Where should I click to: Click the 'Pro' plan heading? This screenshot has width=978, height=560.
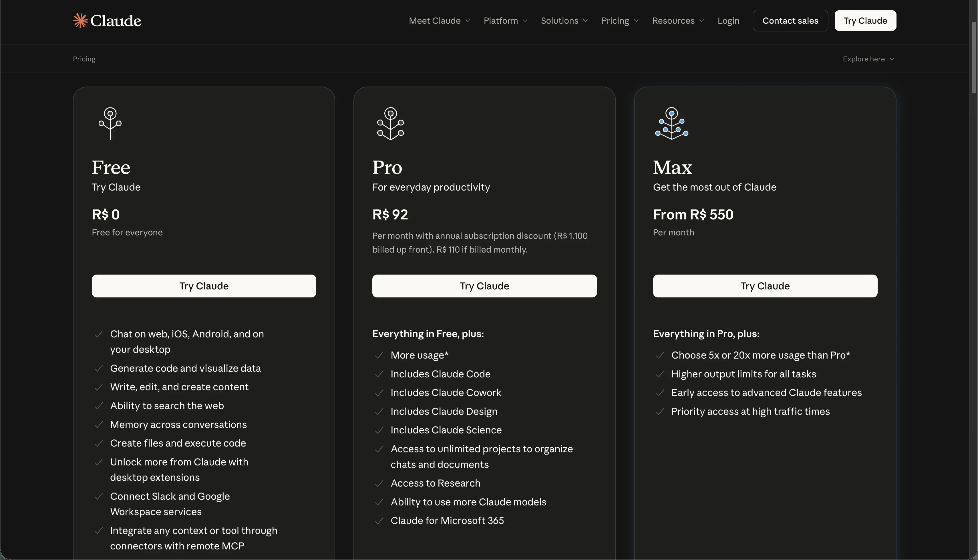[x=387, y=167]
